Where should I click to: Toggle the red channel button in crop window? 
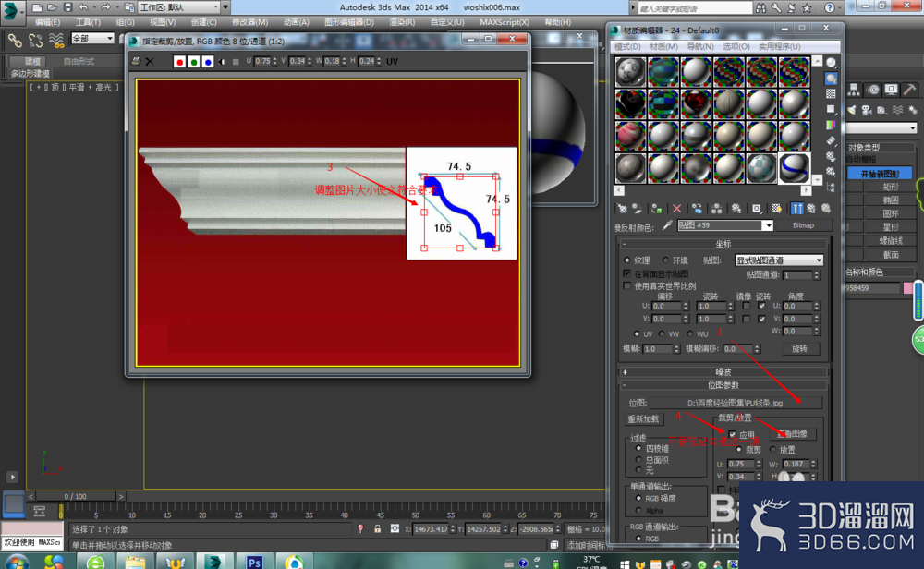pyautogui.click(x=180, y=62)
